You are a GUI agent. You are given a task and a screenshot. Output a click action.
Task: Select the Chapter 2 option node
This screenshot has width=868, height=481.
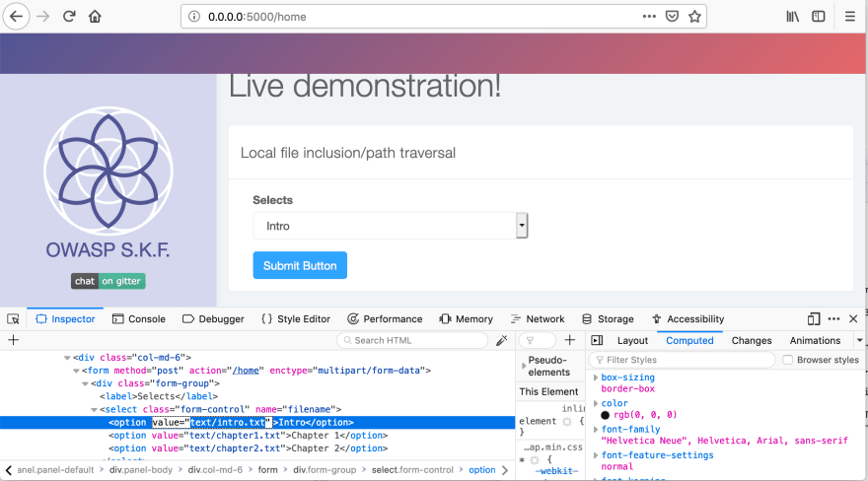click(x=248, y=448)
